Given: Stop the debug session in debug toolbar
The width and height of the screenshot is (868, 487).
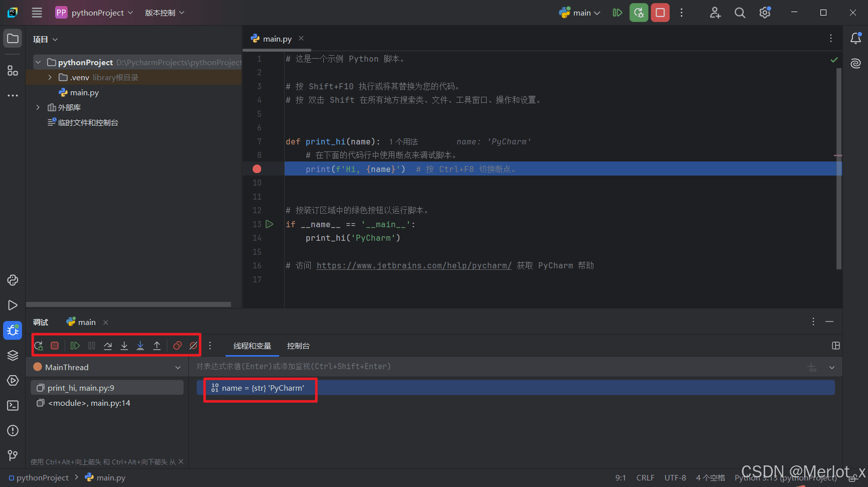Looking at the screenshot, I should [55, 346].
